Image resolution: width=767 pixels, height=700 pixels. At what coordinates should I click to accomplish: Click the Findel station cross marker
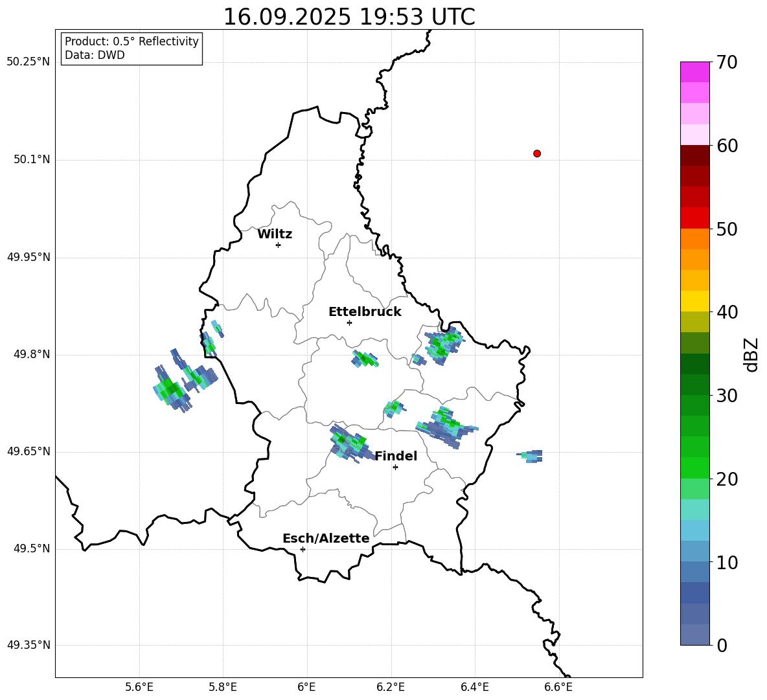pos(395,468)
